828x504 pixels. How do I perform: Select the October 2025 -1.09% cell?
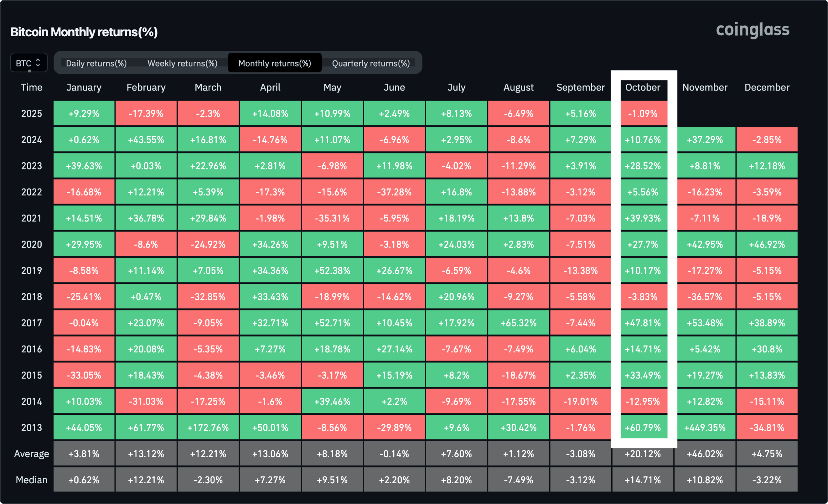[642, 113]
